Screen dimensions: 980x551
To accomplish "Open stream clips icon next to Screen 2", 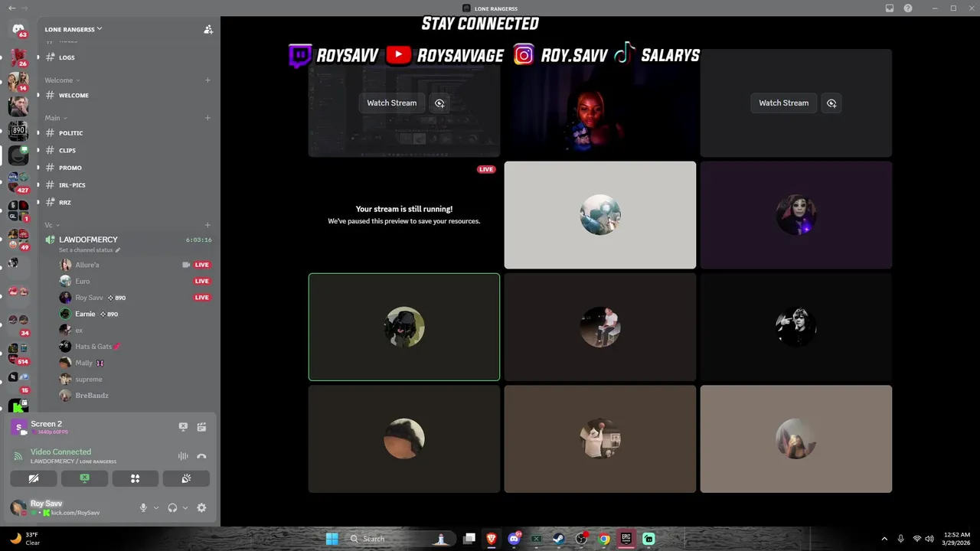I will coord(201,427).
